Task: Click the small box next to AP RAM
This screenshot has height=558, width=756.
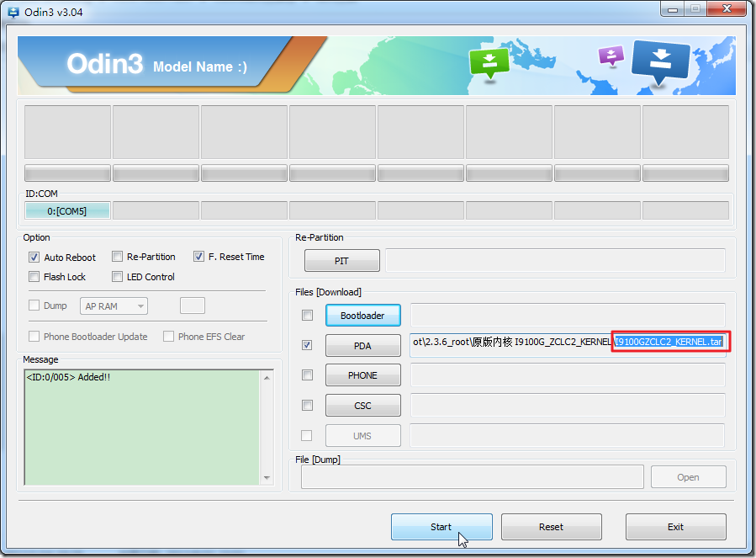Action: tap(193, 306)
